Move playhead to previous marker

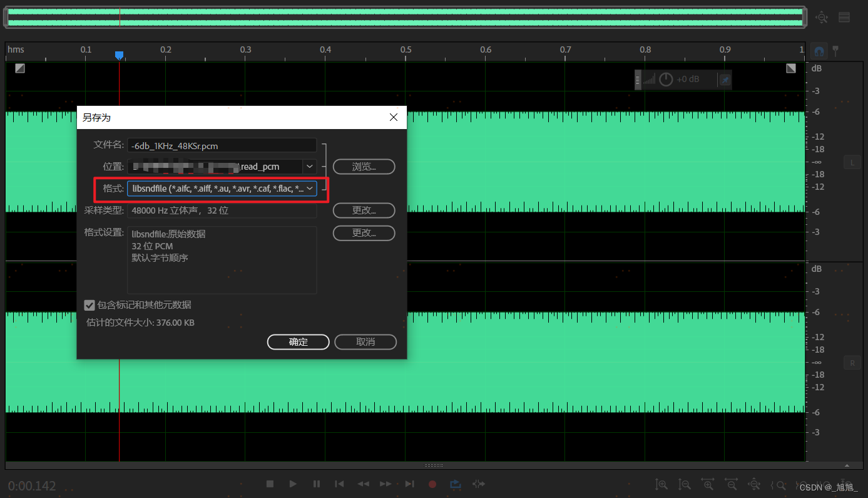pyautogui.click(x=339, y=484)
